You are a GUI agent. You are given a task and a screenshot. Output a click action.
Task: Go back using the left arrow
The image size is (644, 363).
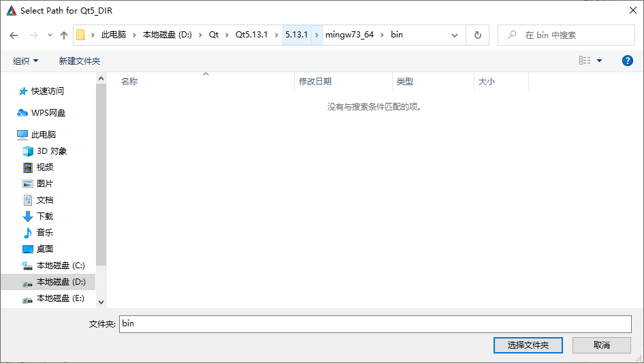click(x=14, y=35)
